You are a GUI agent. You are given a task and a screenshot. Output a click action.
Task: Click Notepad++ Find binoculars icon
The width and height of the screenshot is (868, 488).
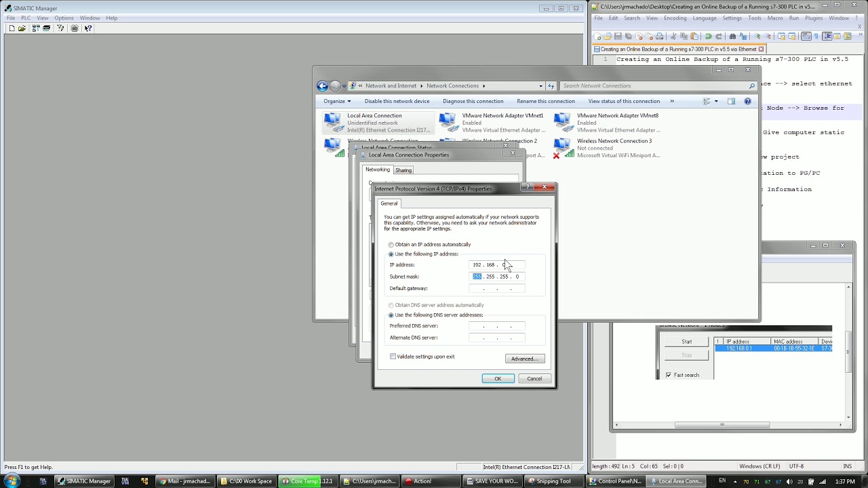(x=732, y=37)
